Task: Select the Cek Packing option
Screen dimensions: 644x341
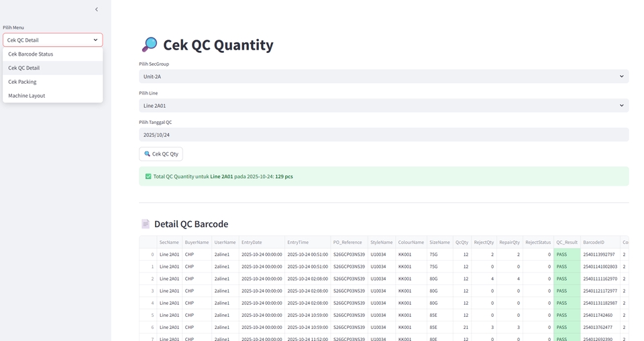Action: pyautogui.click(x=23, y=82)
